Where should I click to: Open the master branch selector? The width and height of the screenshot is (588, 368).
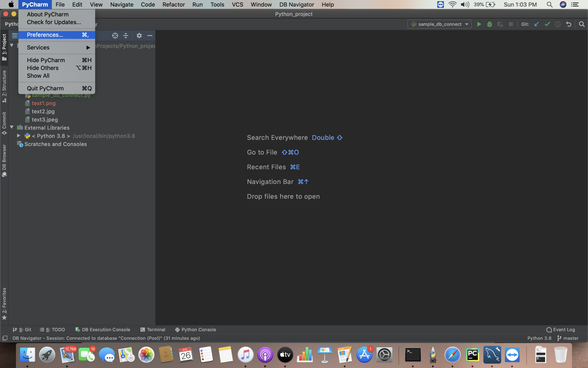pyautogui.click(x=568, y=338)
